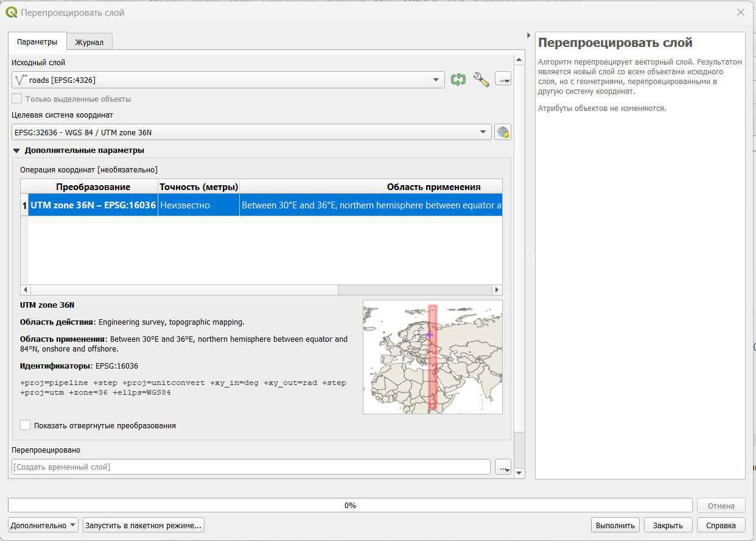Select the 'UTM zone 36N – EPSG:16036' cell
Image resolution: width=756 pixels, height=541 pixels.
point(93,205)
